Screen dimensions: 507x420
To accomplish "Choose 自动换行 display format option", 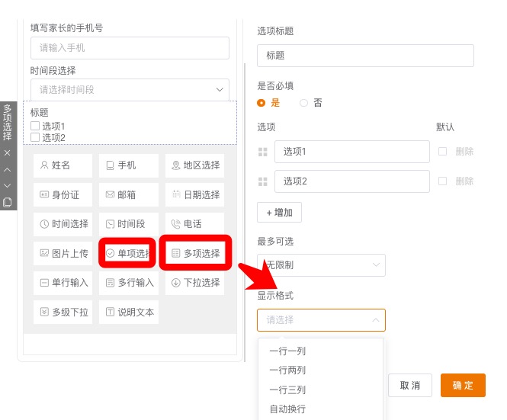I will [287, 409].
